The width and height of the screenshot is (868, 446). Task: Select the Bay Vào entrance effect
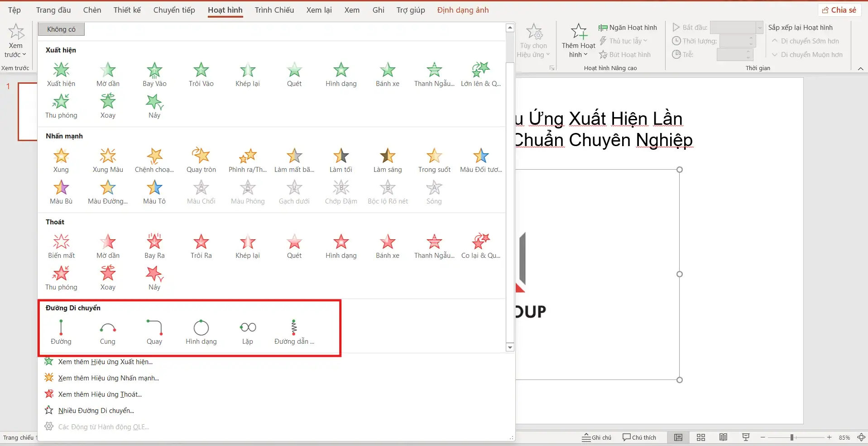[x=154, y=75]
